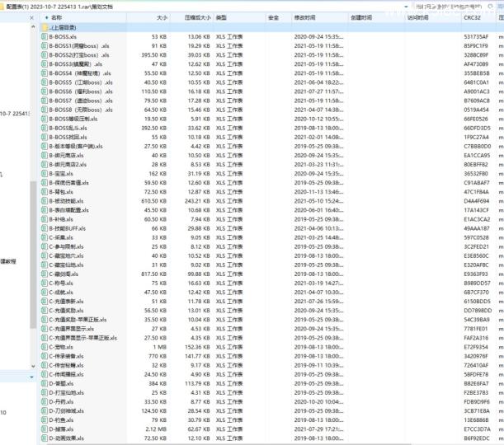Click the CRC32 value 531735AF

(x=476, y=36)
